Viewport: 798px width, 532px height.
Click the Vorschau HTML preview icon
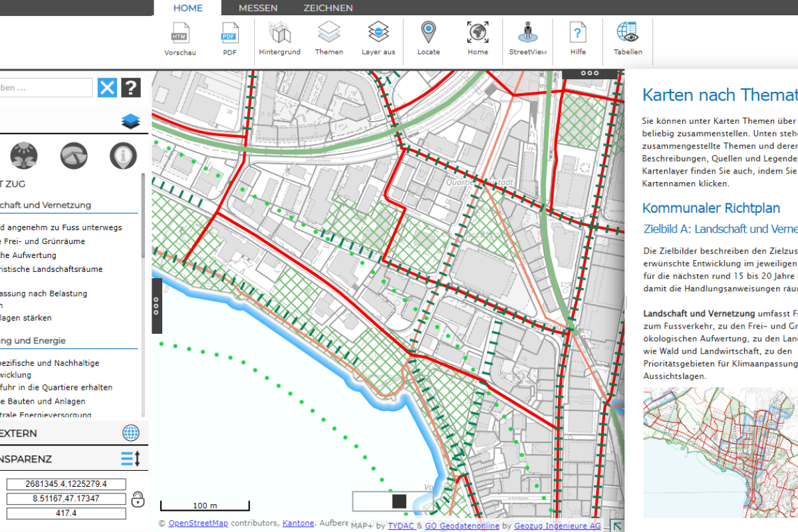click(180, 33)
